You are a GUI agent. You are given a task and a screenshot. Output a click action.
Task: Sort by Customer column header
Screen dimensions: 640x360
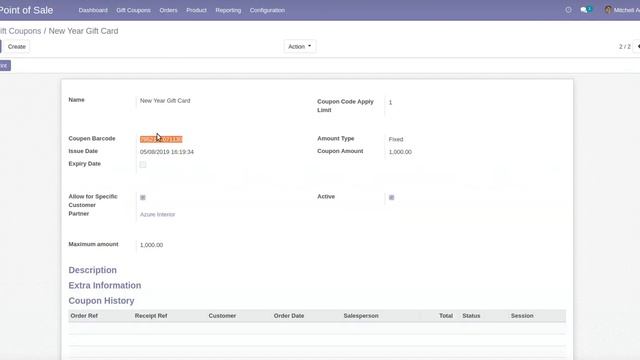click(x=222, y=316)
